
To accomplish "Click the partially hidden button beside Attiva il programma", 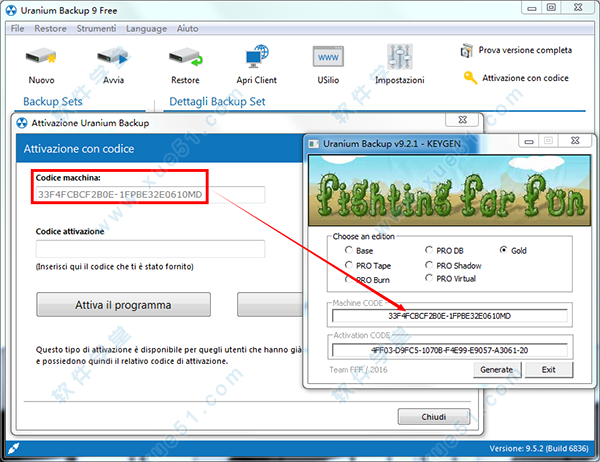I will [x=270, y=305].
